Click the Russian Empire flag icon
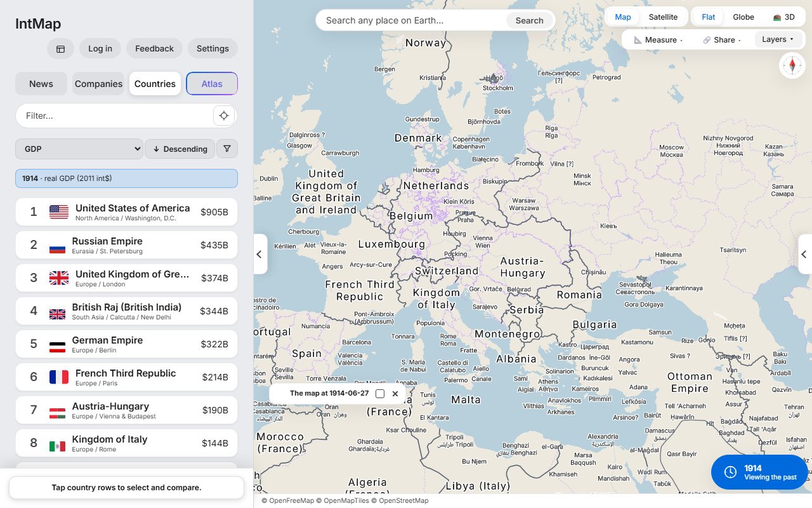The width and height of the screenshot is (812, 508). click(58, 248)
